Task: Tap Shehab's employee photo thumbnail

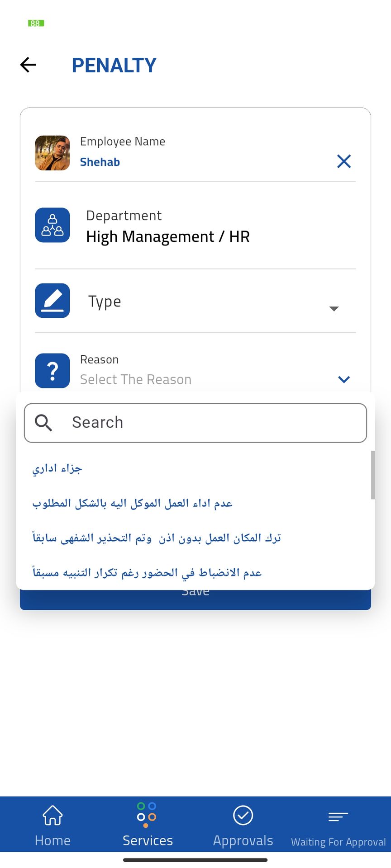Action: pyautogui.click(x=52, y=153)
